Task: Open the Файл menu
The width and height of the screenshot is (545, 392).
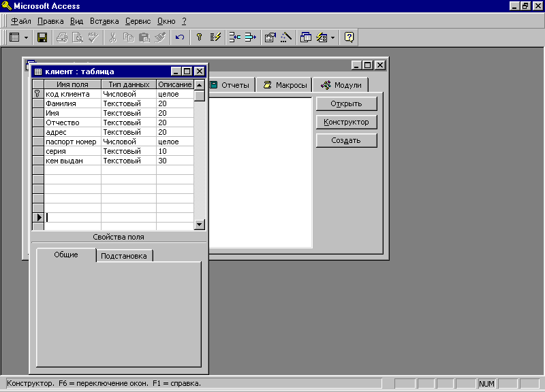Action: tap(21, 21)
